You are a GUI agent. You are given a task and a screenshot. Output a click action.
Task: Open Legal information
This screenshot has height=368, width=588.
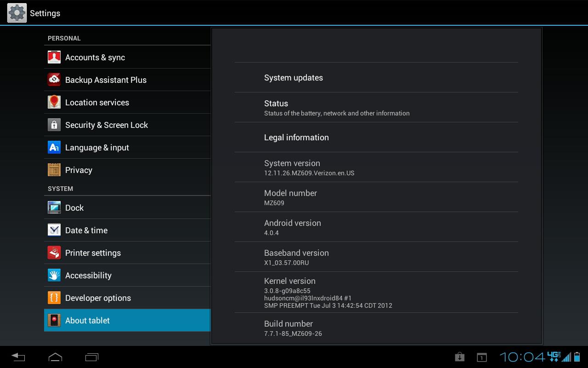(x=376, y=137)
